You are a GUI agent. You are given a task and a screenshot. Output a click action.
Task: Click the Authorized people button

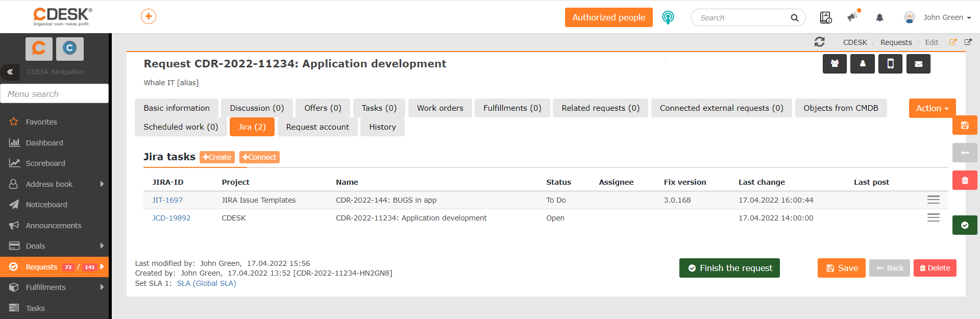coord(608,17)
